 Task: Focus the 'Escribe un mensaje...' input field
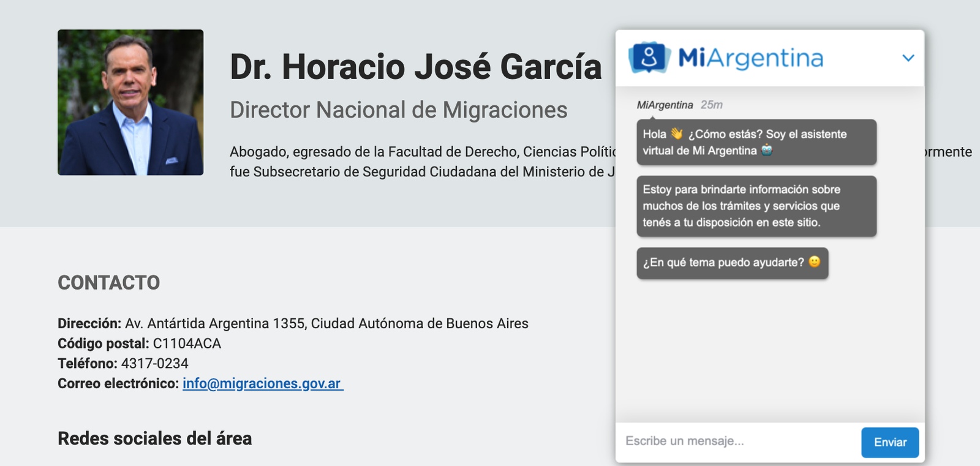738,441
